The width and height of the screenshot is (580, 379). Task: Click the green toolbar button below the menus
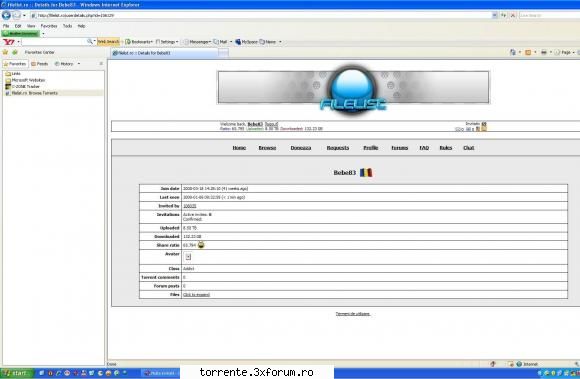point(20,34)
